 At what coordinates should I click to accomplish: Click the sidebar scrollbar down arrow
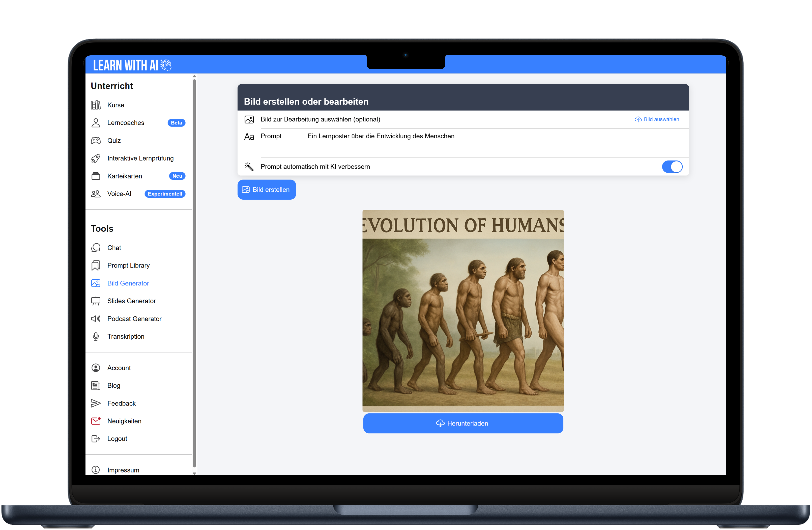194,474
